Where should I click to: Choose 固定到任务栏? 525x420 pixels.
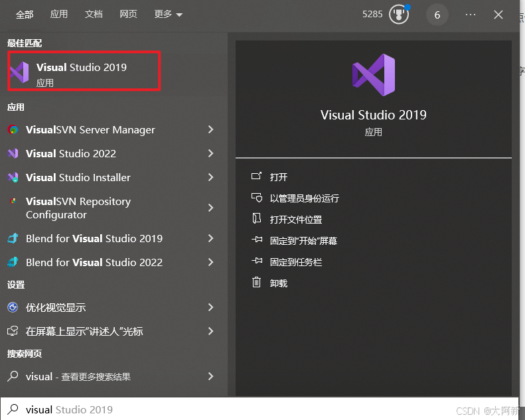(296, 261)
